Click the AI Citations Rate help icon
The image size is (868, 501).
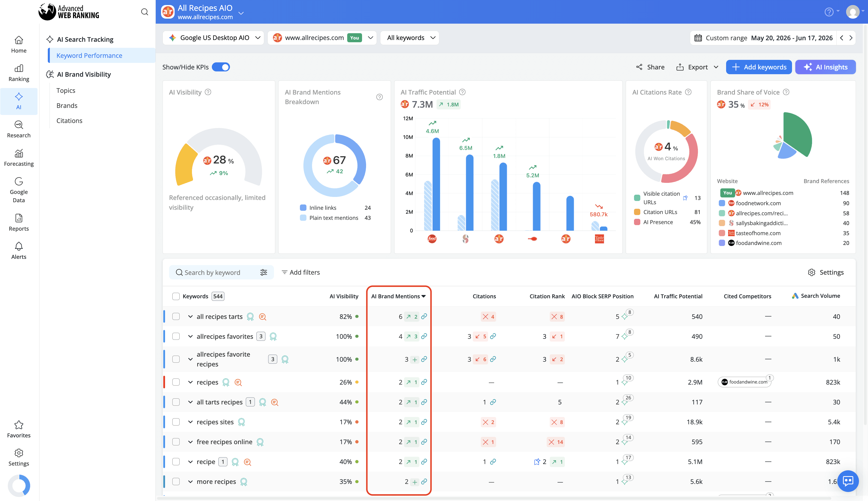click(688, 92)
